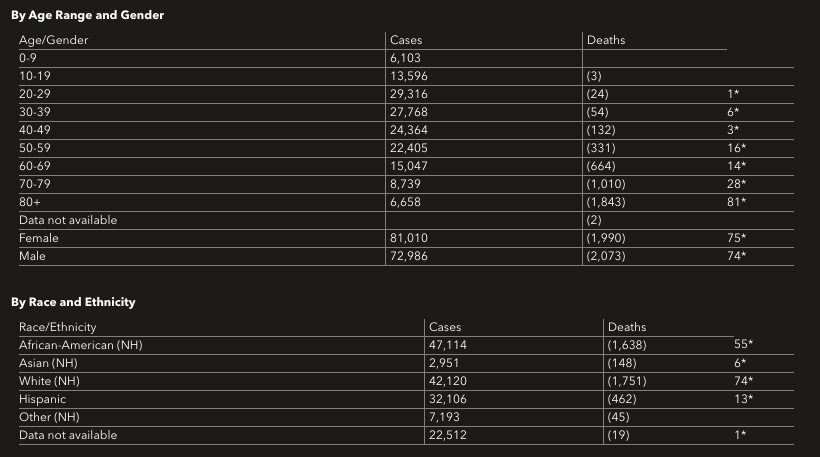This screenshot has height=457, width=820.
Task: Click the 22,512 cases value
Action: (x=449, y=435)
